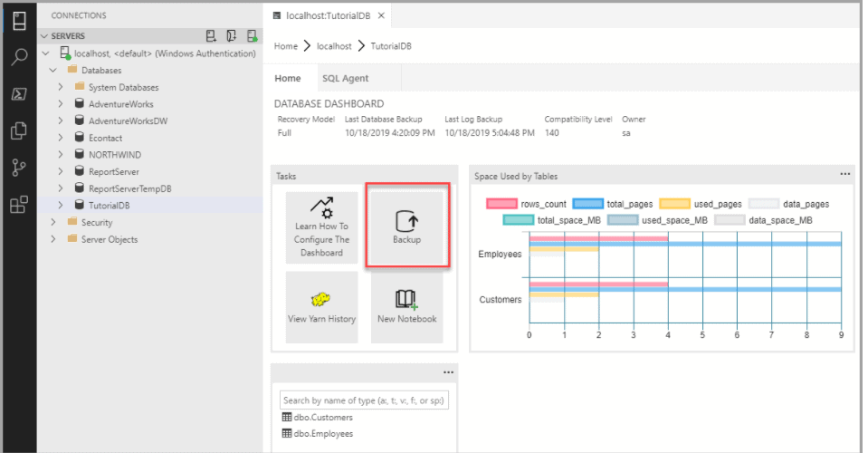This screenshot has width=868, height=453.
Task: Open the Explorer files icon
Action: pyautogui.click(x=18, y=130)
